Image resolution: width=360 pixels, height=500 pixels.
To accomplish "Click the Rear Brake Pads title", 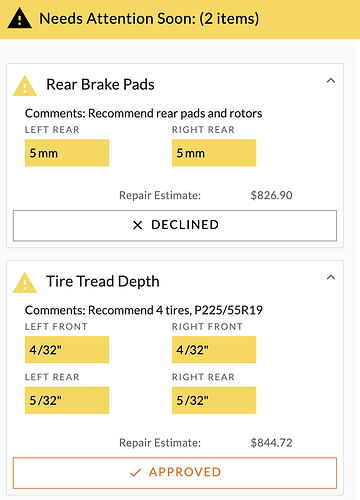I will pyautogui.click(x=100, y=85).
